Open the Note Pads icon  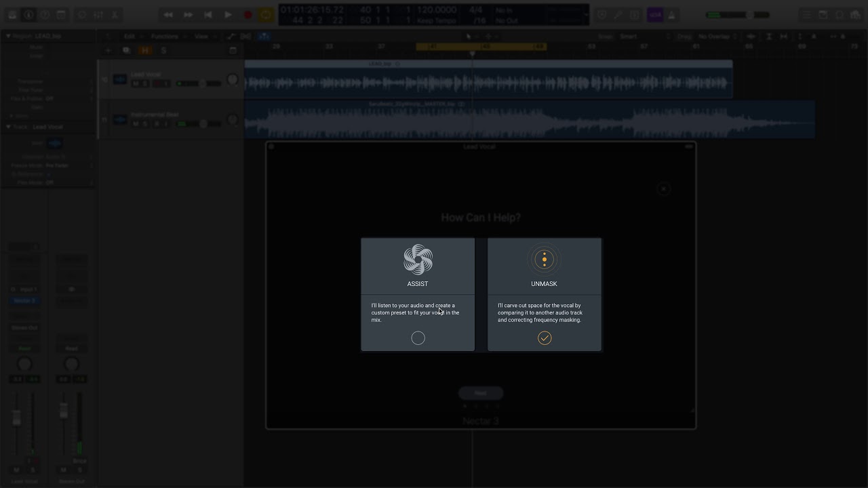coord(823,15)
